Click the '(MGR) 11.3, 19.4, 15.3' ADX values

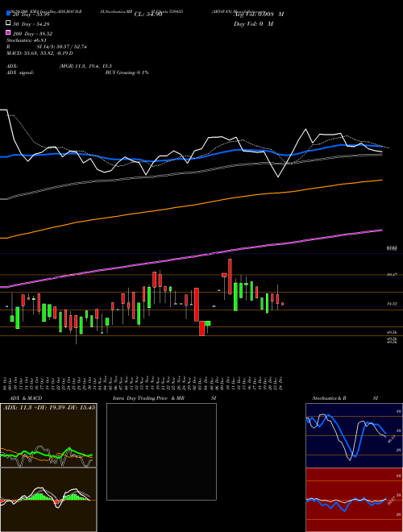click(x=85, y=66)
